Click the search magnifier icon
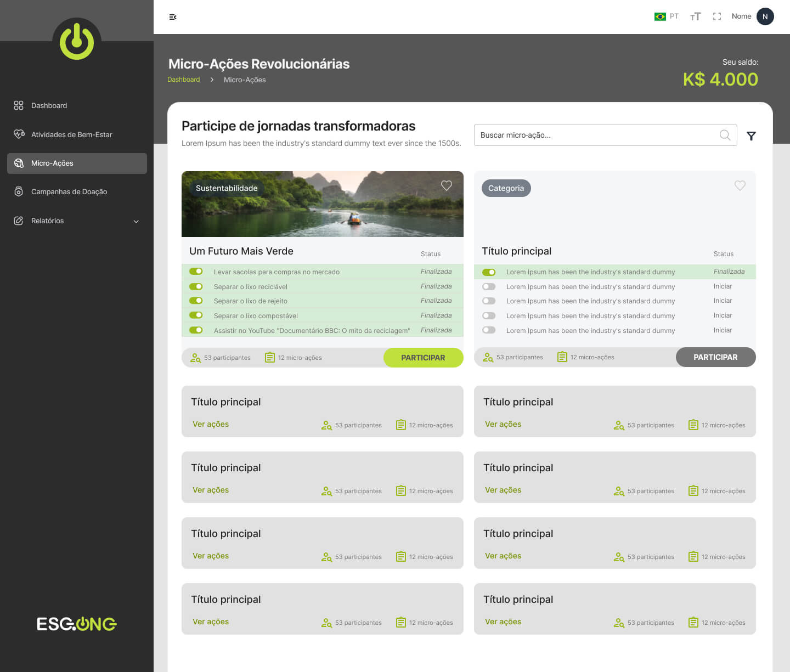Screen dimensions: 790x672 [725, 135]
